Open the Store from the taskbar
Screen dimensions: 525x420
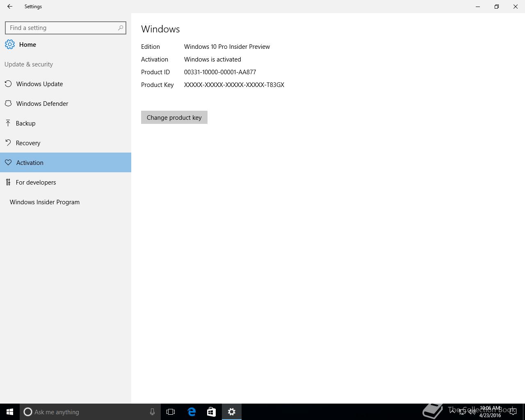pos(211,412)
